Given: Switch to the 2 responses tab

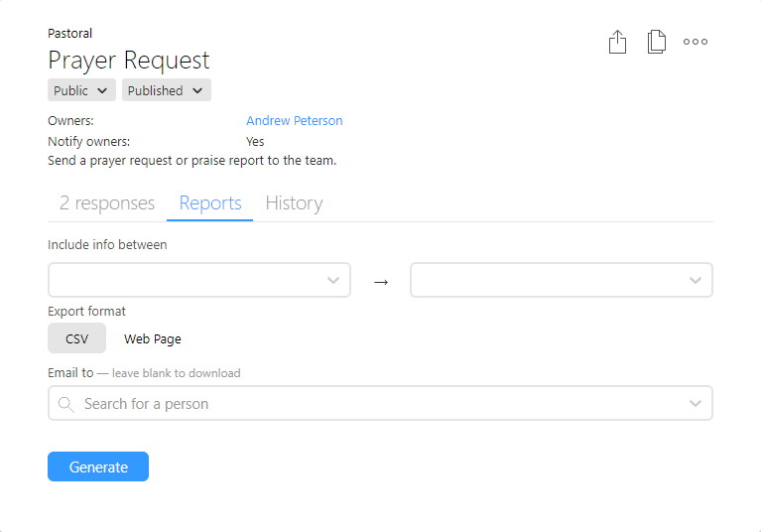Looking at the screenshot, I should click(x=107, y=202).
